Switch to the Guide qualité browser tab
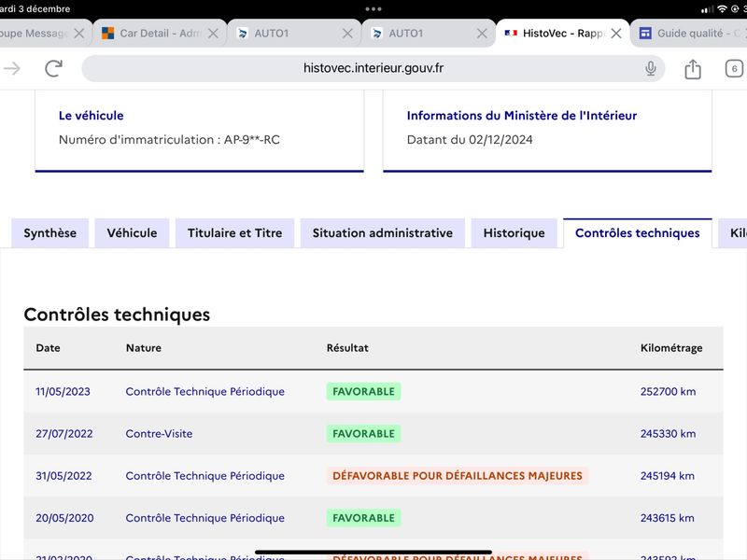747x560 pixels. (691, 34)
